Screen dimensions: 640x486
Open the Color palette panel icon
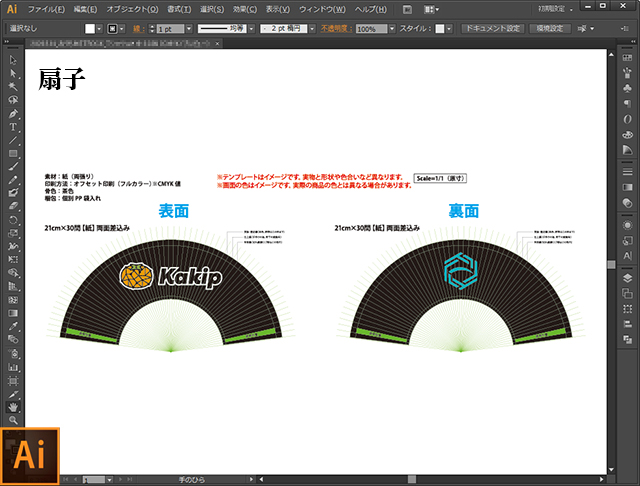pyautogui.click(x=627, y=134)
